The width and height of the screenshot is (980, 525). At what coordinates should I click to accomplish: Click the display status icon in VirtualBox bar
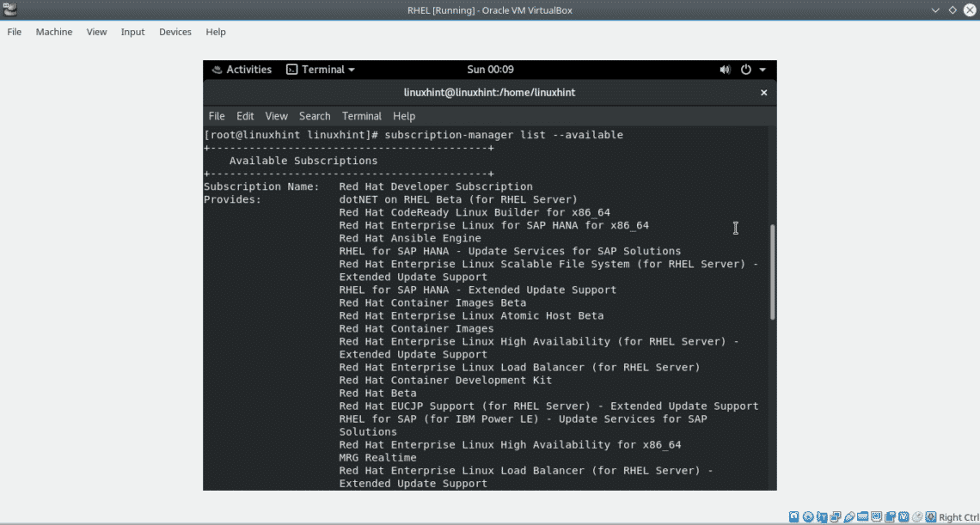tap(876, 517)
